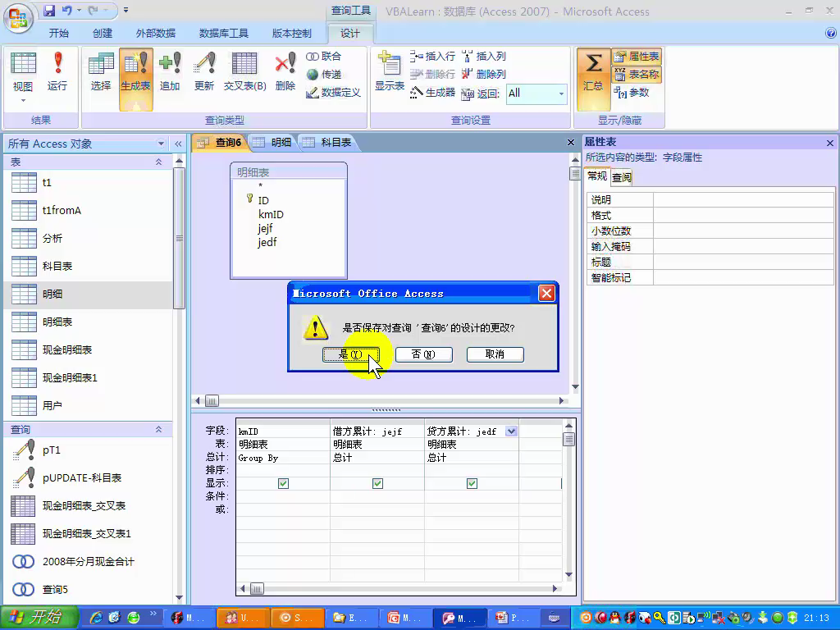
Task: Click the 标题 property input field
Action: [x=743, y=262]
